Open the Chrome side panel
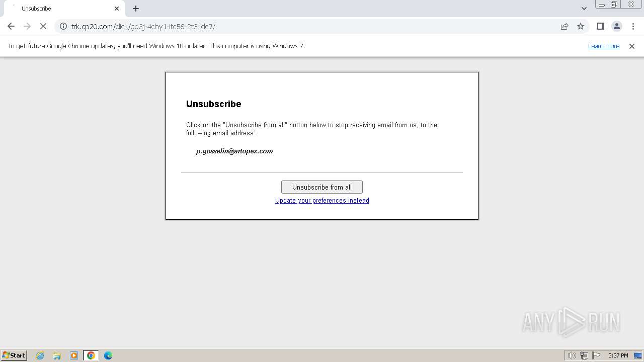 click(x=600, y=26)
